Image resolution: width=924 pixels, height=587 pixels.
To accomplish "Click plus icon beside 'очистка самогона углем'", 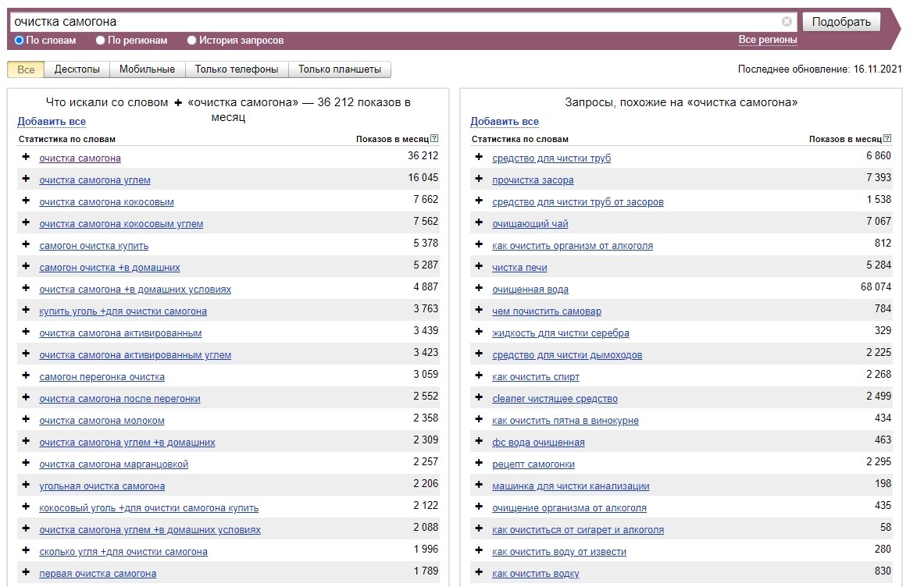I will (x=25, y=179).
